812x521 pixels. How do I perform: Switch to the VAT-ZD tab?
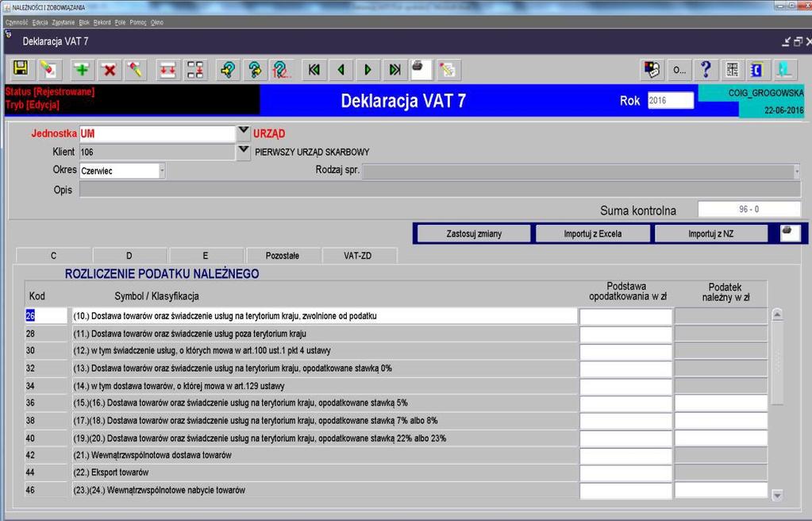pos(358,256)
